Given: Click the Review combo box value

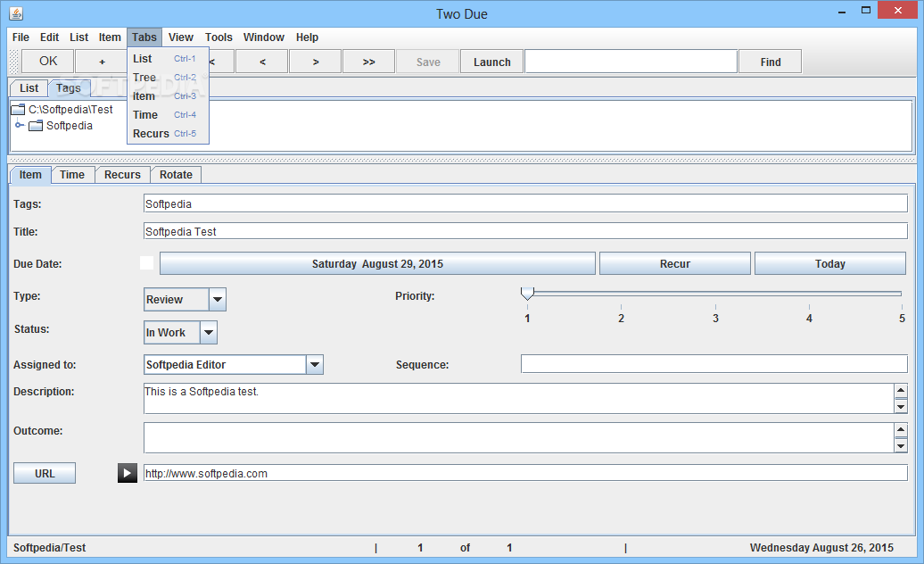Looking at the screenshot, I should [x=177, y=299].
